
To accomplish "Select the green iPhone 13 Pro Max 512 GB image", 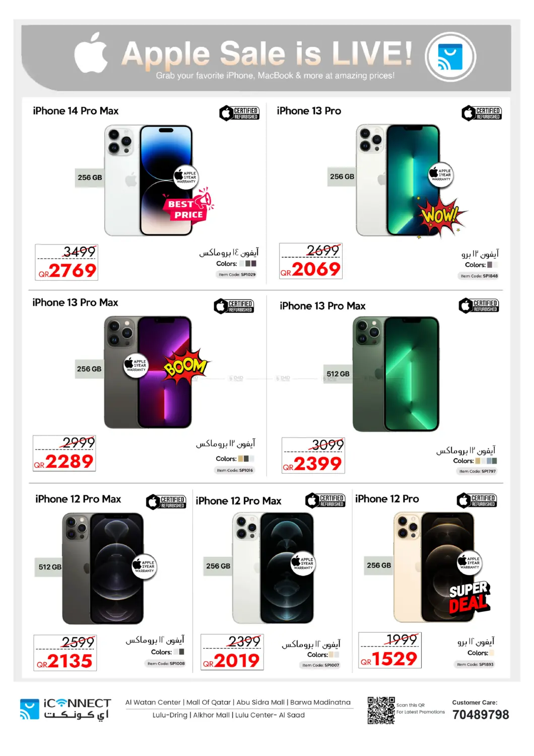I will pyautogui.click(x=396, y=374).
